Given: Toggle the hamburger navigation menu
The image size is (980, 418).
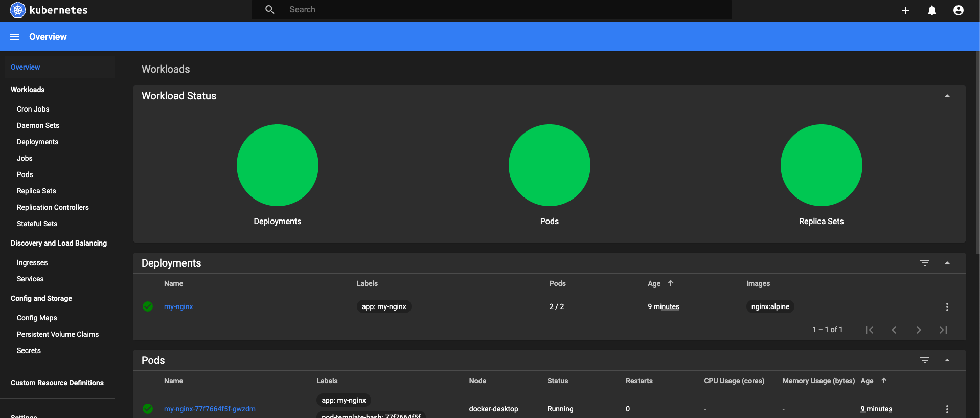Looking at the screenshot, I should (x=15, y=37).
